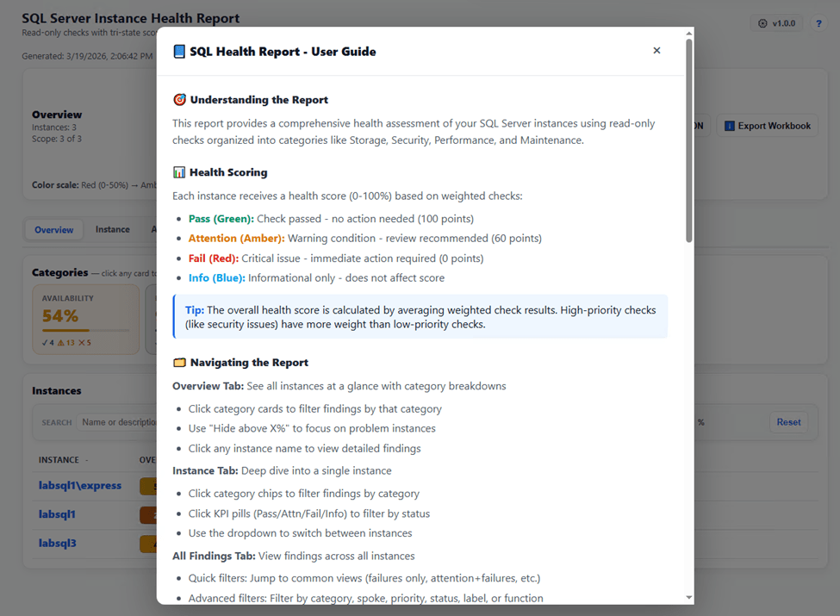Switch to the Overview tab
Viewport: 840px width, 616px height.
(x=53, y=230)
